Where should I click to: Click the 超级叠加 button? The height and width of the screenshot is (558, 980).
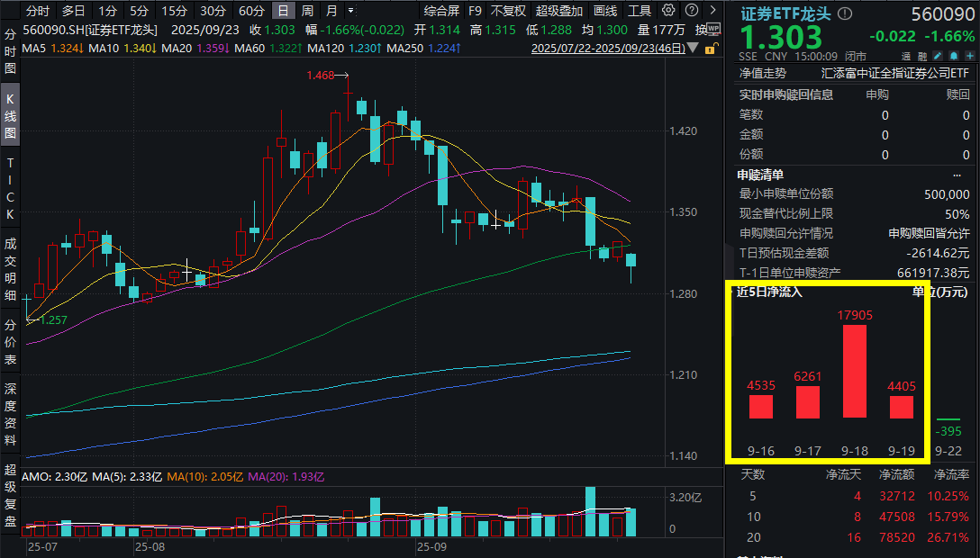[x=559, y=11]
